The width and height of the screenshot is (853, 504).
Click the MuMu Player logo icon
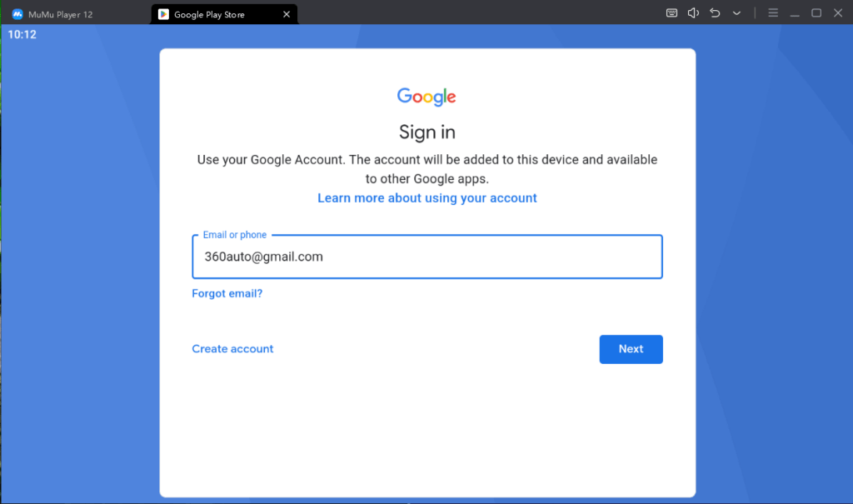[17, 14]
